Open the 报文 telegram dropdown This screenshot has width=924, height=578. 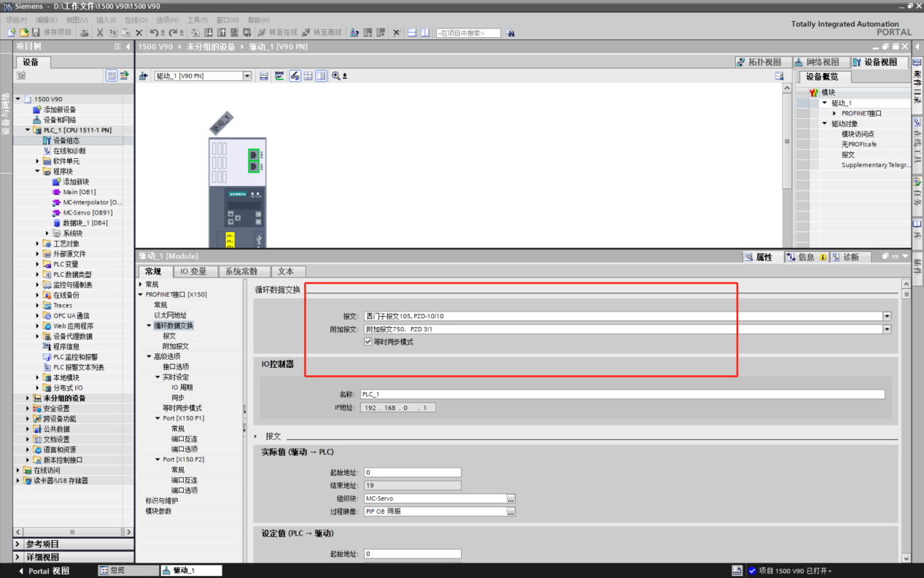tap(887, 316)
